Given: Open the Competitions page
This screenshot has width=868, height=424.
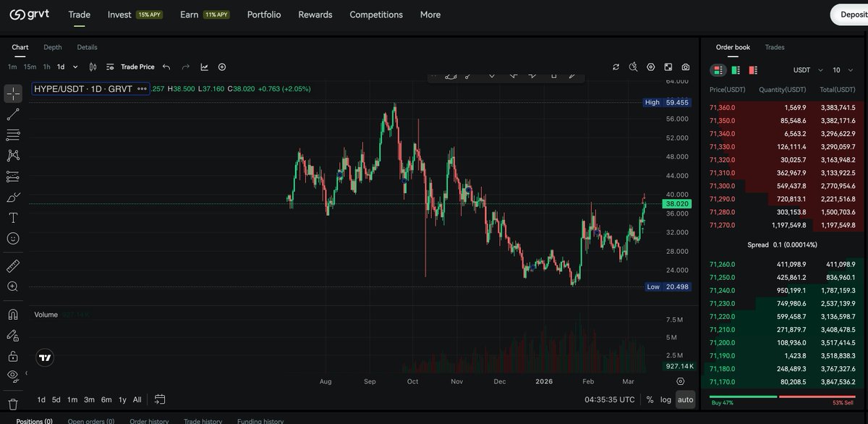Looking at the screenshot, I should pyautogui.click(x=376, y=14).
